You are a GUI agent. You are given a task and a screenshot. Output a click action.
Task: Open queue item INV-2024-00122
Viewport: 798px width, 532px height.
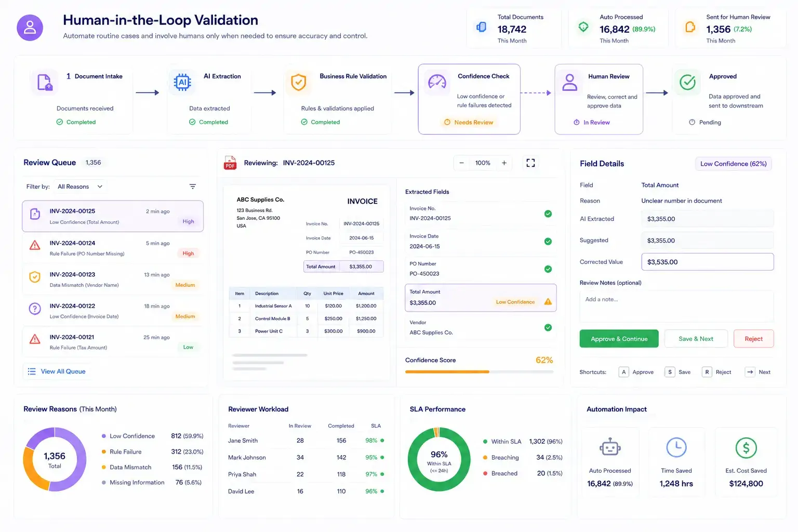113,311
